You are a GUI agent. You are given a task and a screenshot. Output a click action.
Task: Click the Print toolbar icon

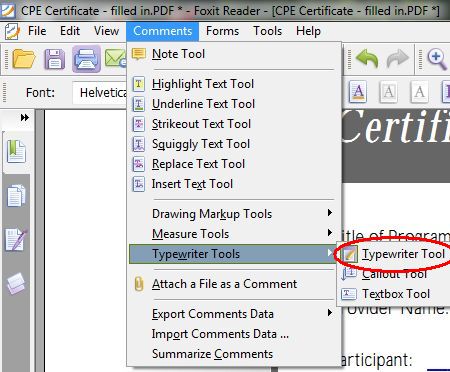(x=86, y=59)
